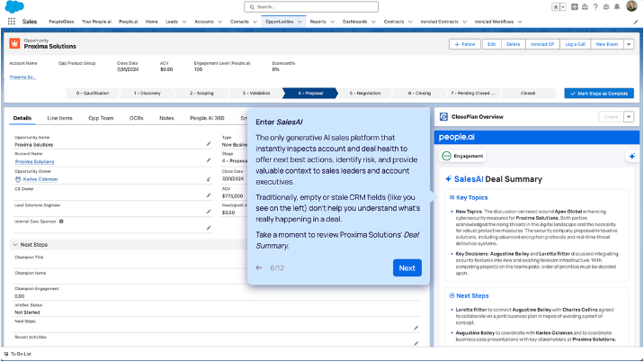
Task: Open the Setup gear icon
Action: pyautogui.click(x=606, y=7)
